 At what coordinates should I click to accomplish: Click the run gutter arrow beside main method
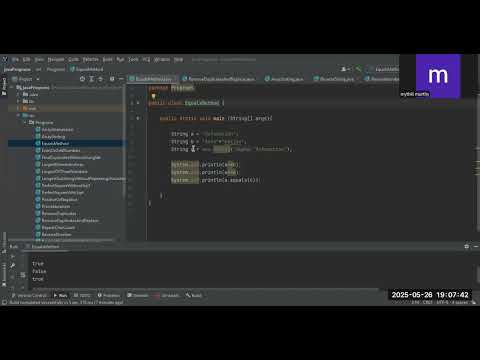138,118
